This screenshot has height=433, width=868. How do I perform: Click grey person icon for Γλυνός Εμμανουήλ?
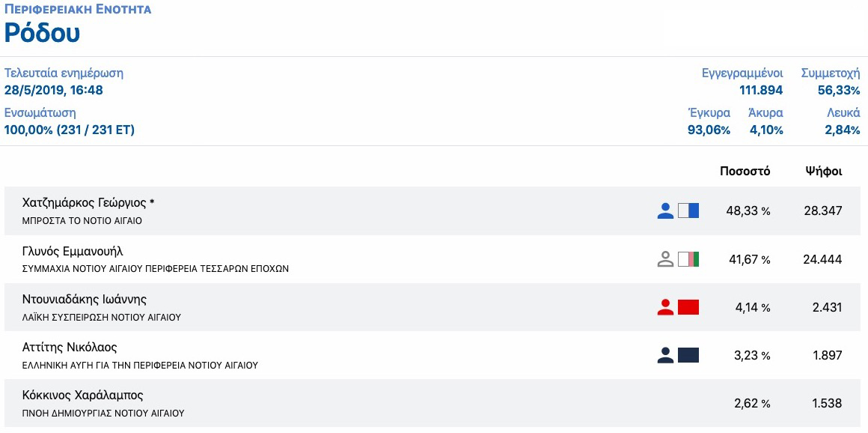click(665, 259)
